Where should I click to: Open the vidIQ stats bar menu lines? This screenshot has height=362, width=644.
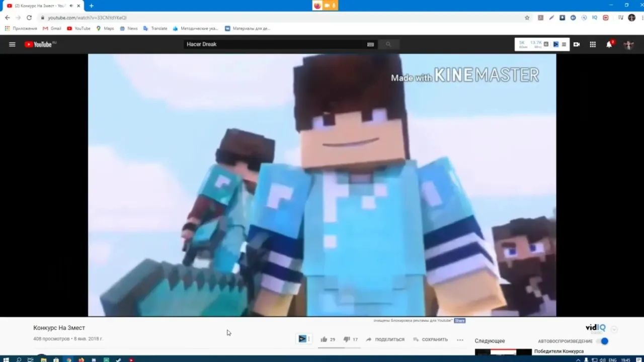(564, 44)
